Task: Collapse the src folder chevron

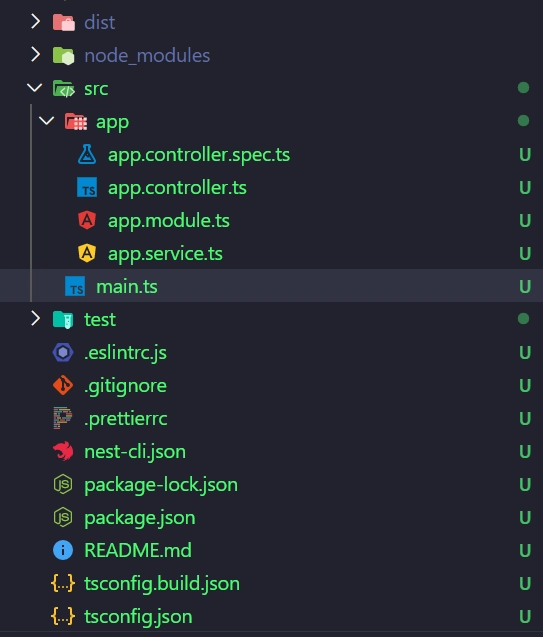Action: pos(35,87)
